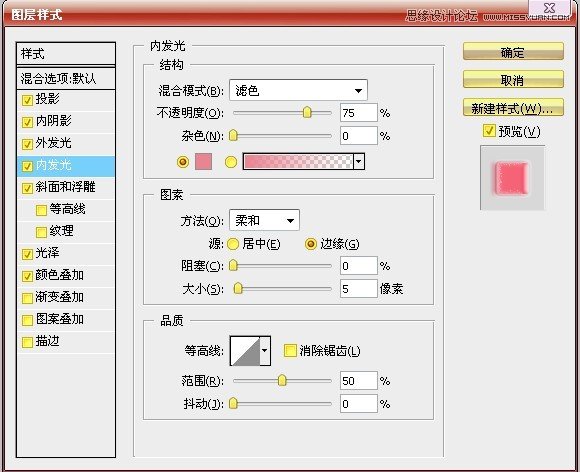
Task: Check the 消除锯齿 anti-alias checkbox
Action: click(290, 351)
